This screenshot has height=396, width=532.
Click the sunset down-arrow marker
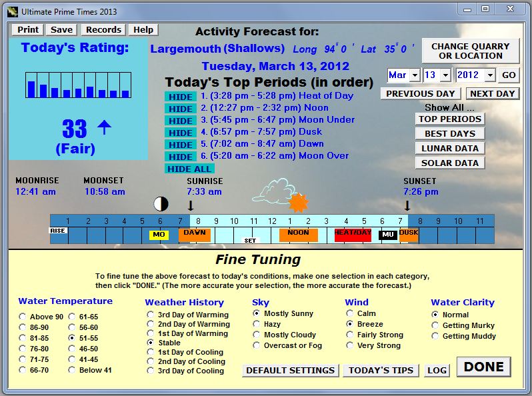(x=407, y=205)
